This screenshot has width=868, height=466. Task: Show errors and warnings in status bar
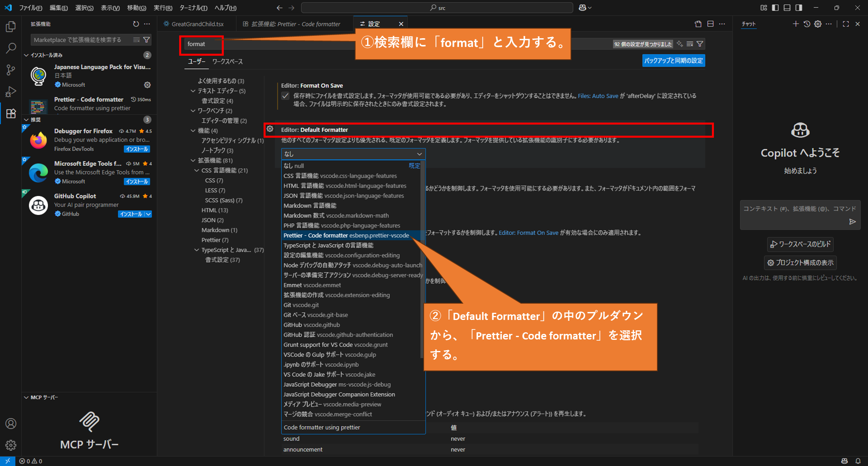(31, 461)
